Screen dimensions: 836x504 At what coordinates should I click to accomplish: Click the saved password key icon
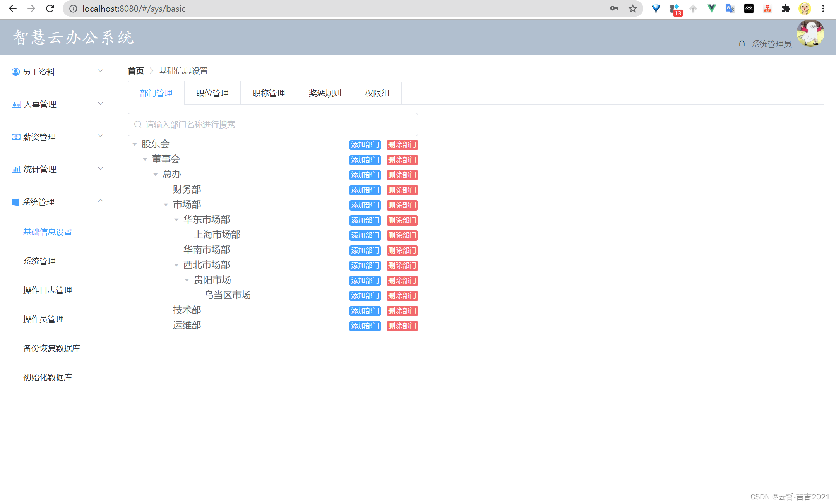click(614, 9)
